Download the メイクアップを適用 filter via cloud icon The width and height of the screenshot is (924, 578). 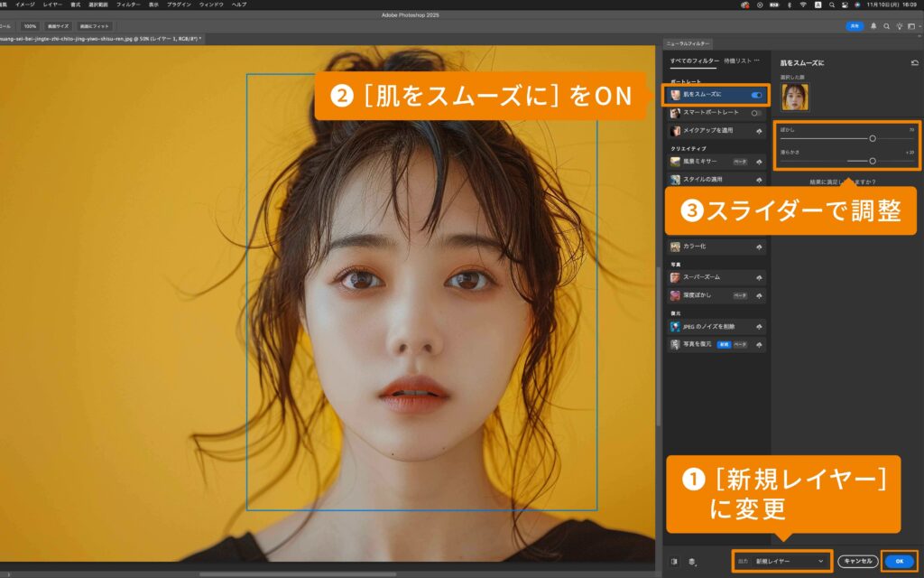[759, 131]
